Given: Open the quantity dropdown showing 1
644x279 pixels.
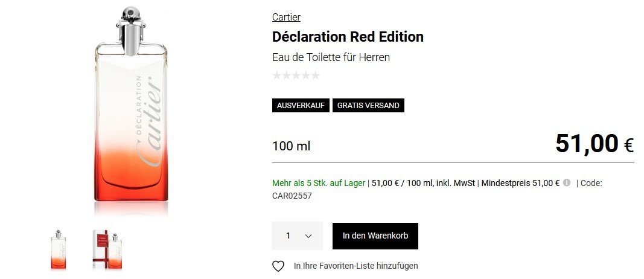Looking at the screenshot, I should (298, 236).
